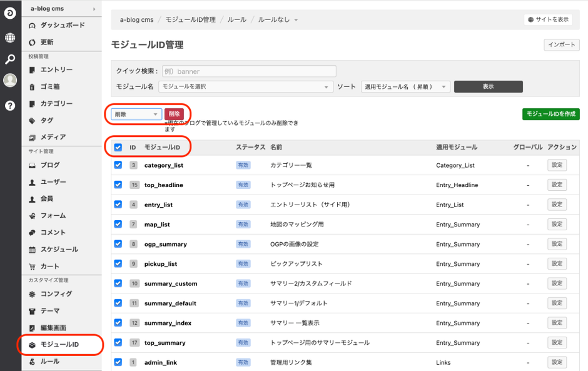
Task: Open the カート cart menu item
Action: [x=50, y=266]
